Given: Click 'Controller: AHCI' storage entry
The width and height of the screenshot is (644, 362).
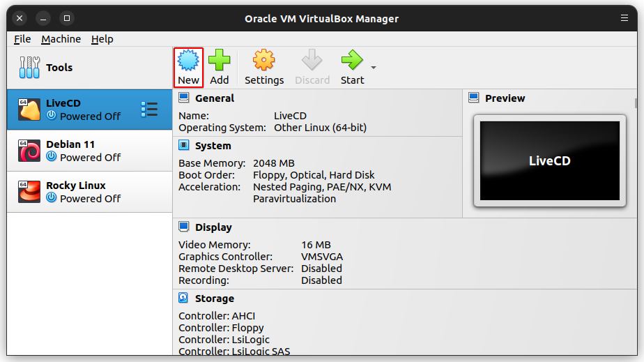Looking at the screenshot, I should coord(217,316).
